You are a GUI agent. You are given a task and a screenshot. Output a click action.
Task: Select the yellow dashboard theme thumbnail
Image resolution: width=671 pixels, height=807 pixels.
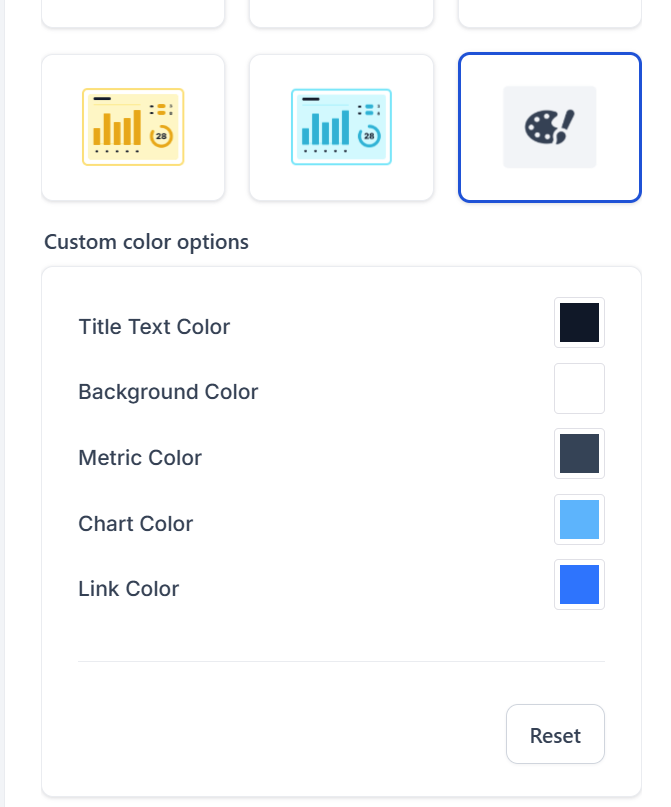pyautogui.click(x=133, y=126)
